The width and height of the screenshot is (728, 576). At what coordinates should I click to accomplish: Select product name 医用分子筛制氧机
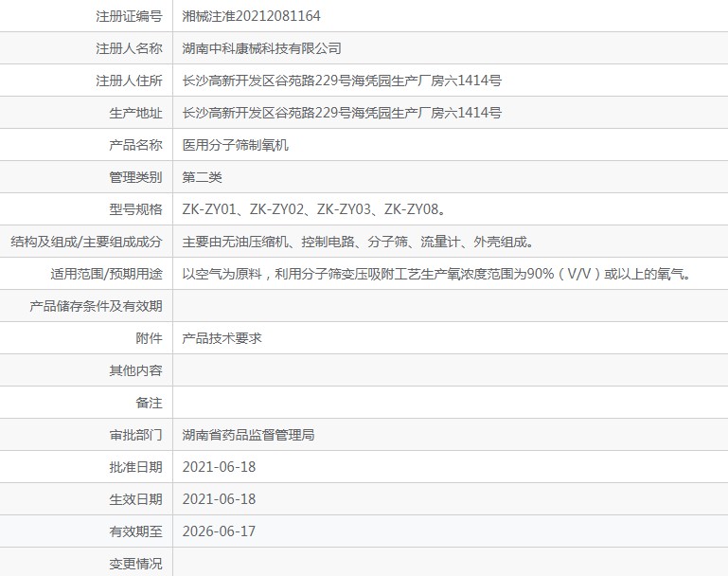[x=236, y=145]
